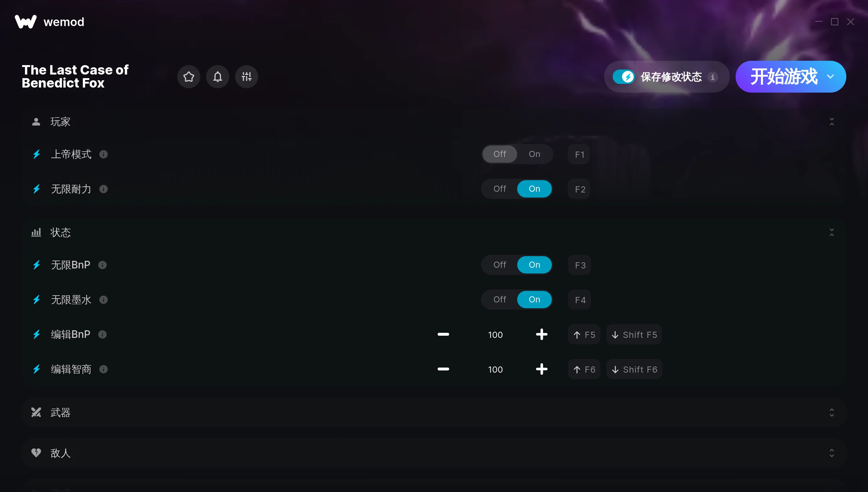868x492 pixels.
Task: Click the 开始游戏 button
Action: (783, 77)
